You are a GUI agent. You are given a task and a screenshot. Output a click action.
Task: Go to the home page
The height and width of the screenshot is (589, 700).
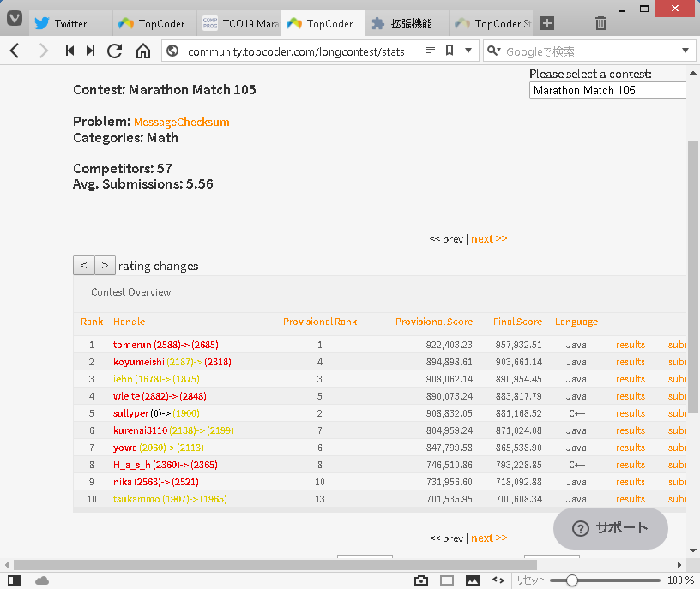click(143, 51)
